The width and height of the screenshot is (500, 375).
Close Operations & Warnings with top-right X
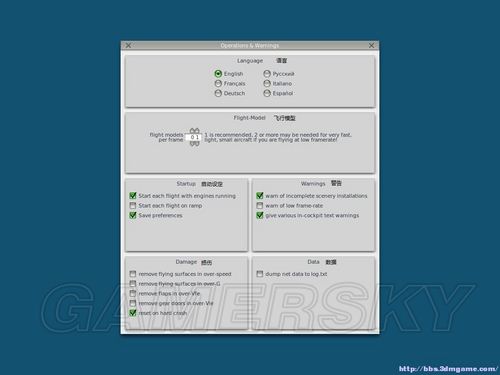pyautogui.click(x=371, y=45)
